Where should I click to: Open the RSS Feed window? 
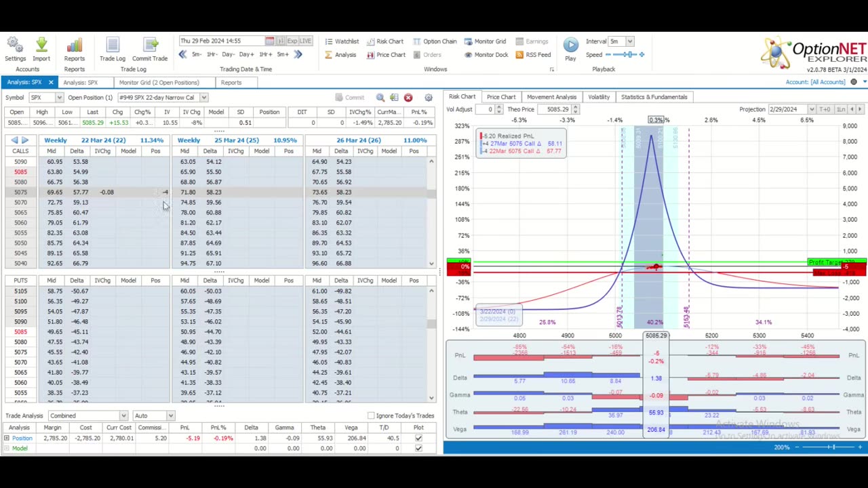point(533,55)
